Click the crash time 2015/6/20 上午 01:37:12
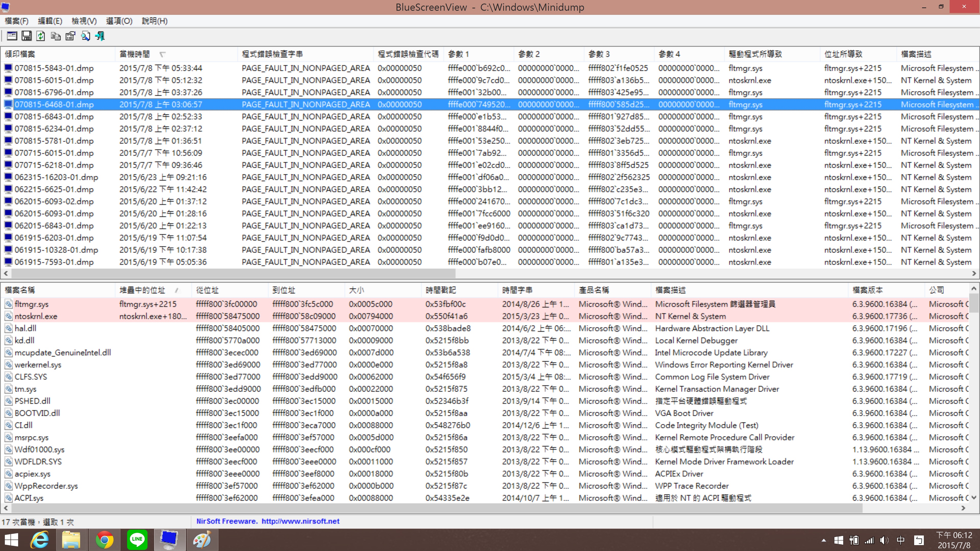Viewport: 980px width, 551px height. coord(163,202)
